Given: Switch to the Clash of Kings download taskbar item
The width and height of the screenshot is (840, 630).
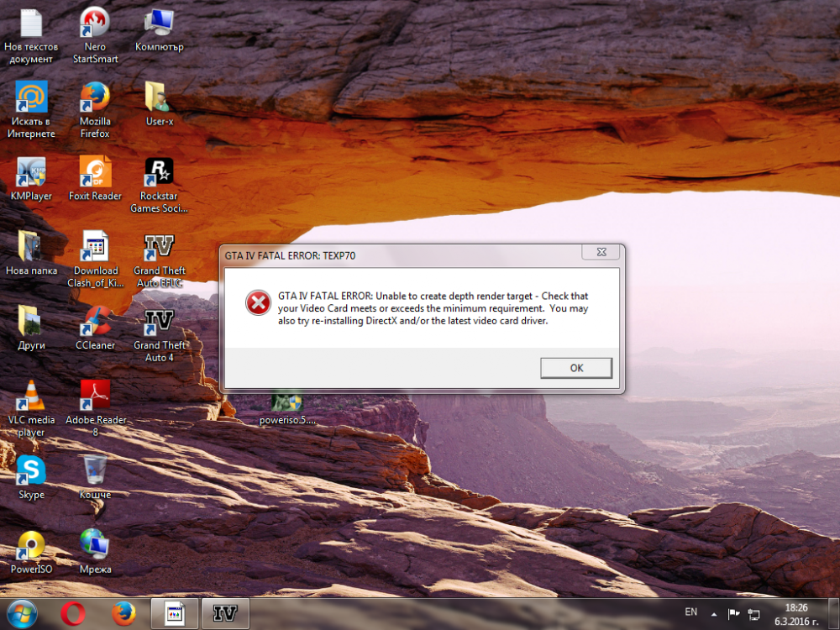Looking at the screenshot, I should [174, 614].
